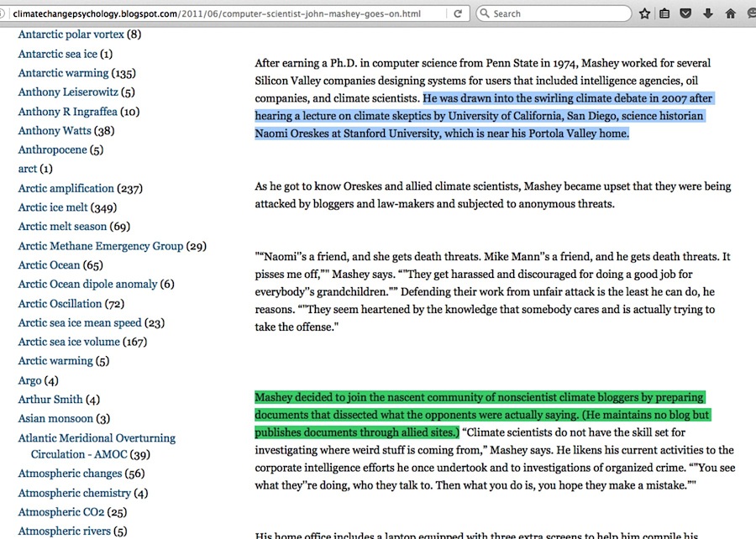The height and width of the screenshot is (539, 756).
Task: Open the Atmospheric CO2 label
Action: pyautogui.click(x=61, y=512)
